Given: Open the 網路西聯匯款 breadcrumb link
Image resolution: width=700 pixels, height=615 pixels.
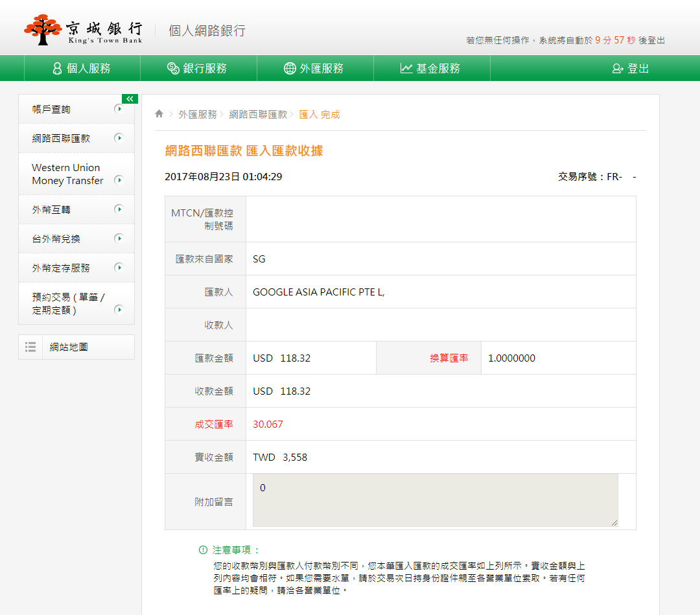Looking at the screenshot, I should point(259,113).
